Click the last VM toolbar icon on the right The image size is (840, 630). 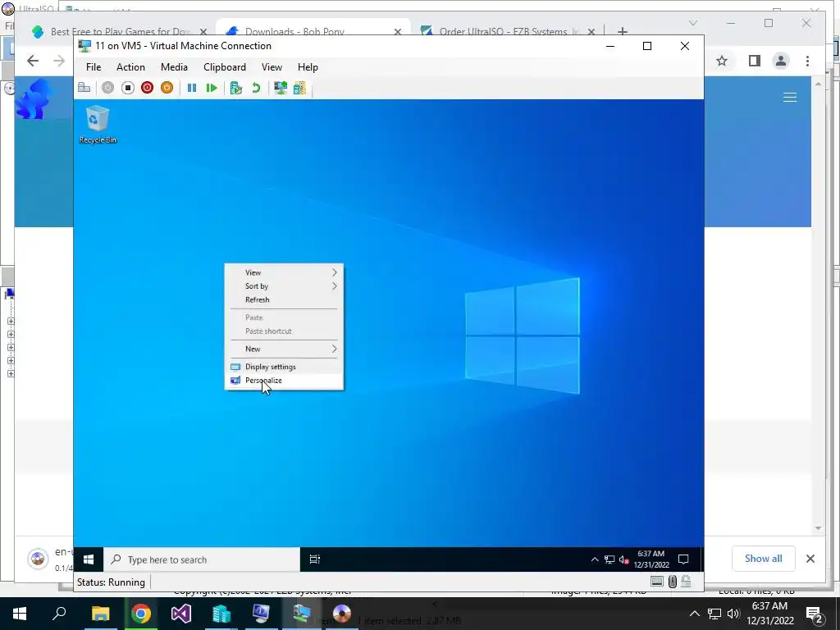tap(300, 88)
